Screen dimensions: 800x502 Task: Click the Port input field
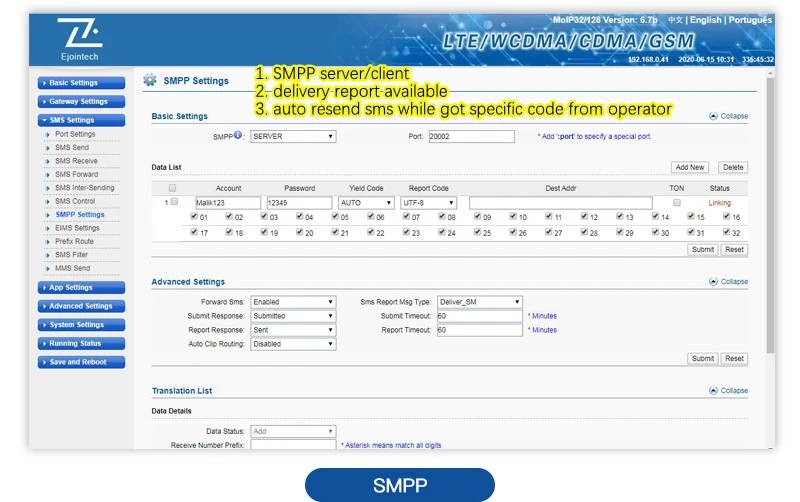pyautogui.click(x=471, y=136)
